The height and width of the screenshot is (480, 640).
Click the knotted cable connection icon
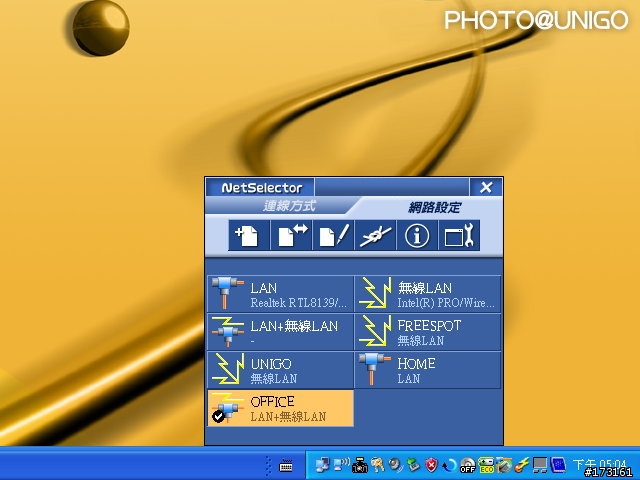pyautogui.click(x=376, y=236)
